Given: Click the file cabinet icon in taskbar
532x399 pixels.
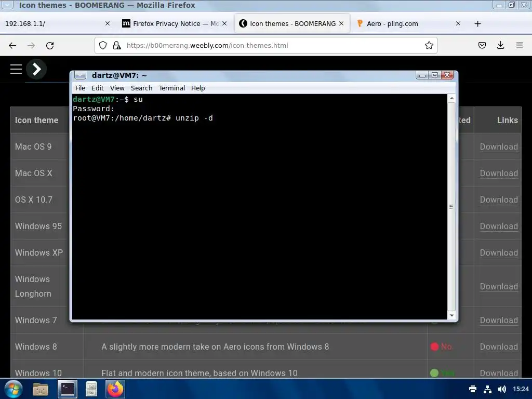Looking at the screenshot, I should click(x=91, y=389).
